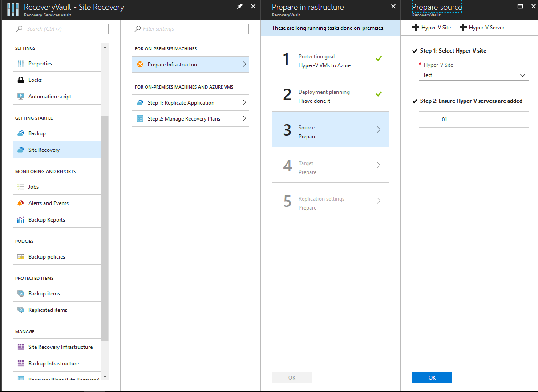Click the Automation script icon
This screenshot has width=538, height=392.
(x=20, y=97)
